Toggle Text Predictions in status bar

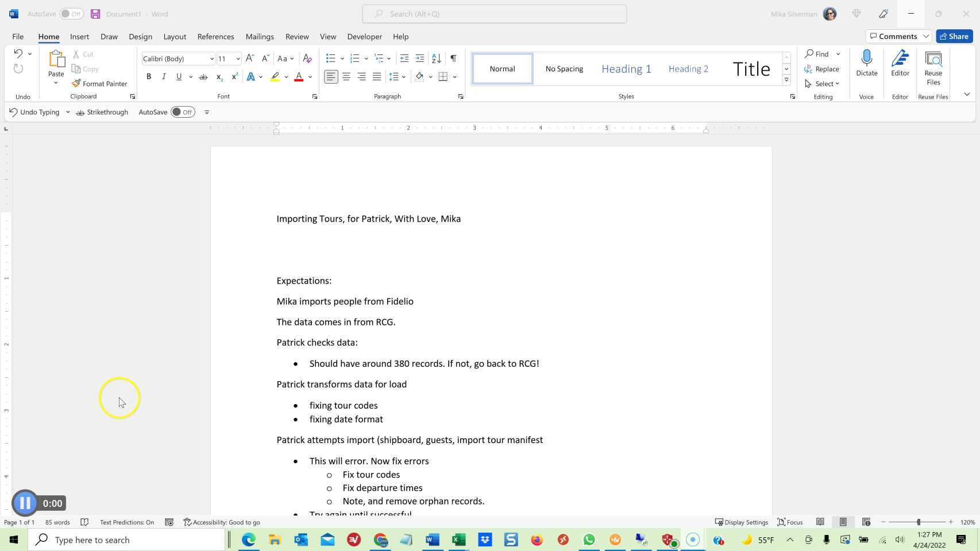[x=126, y=522]
